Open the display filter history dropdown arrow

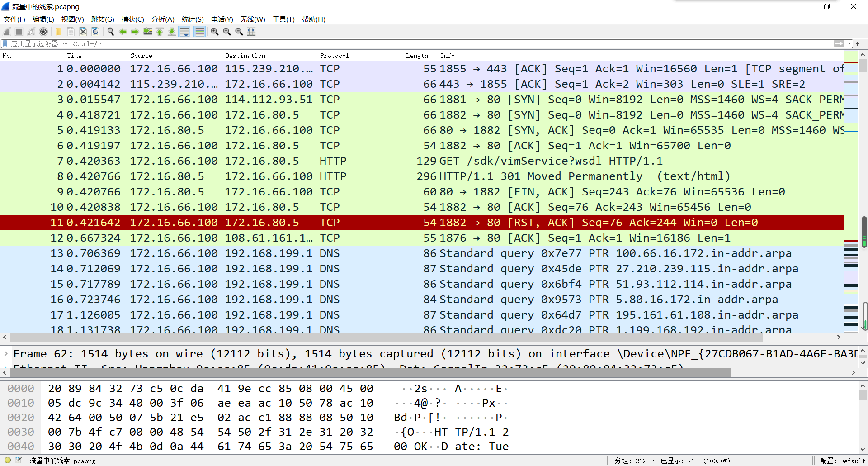849,43
